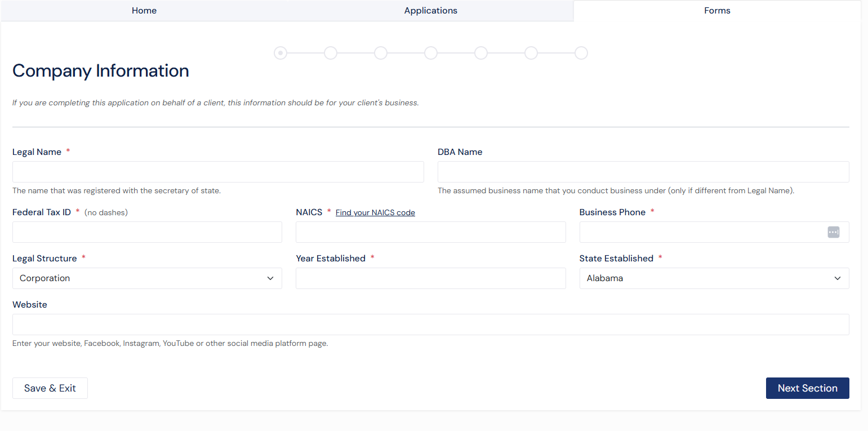868x431 pixels.
Task: Click the last progress step circle
Action: click(x=581, y=53)
